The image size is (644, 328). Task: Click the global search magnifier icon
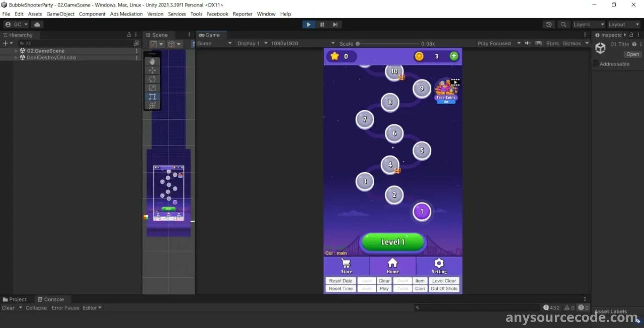(563, 24)
